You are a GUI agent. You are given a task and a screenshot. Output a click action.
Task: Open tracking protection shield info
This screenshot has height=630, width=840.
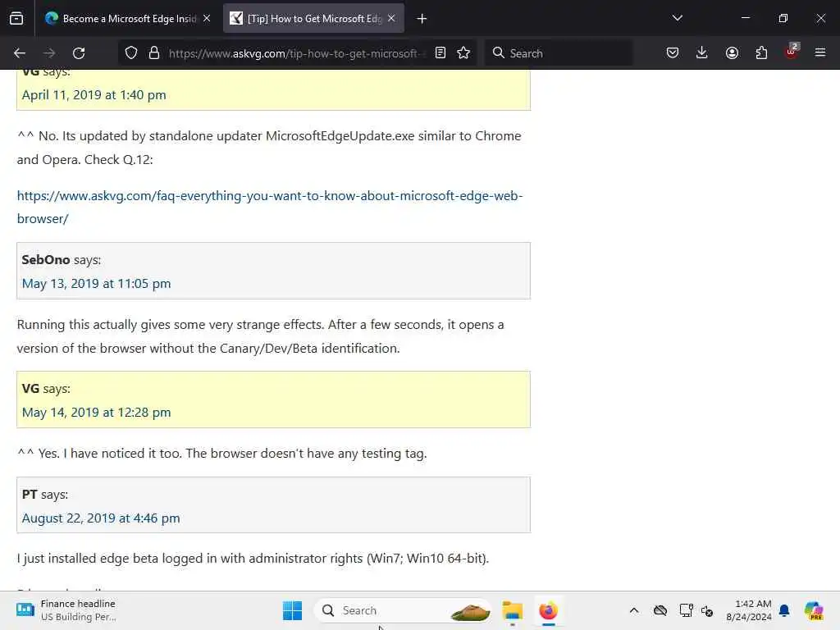coord(131,53)
